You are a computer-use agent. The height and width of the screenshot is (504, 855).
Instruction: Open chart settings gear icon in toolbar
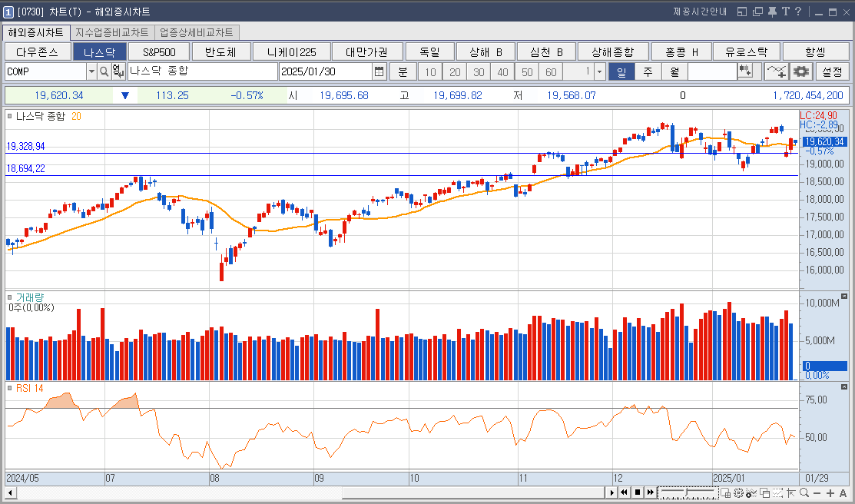pyautogui.click(x=801, y=71)
